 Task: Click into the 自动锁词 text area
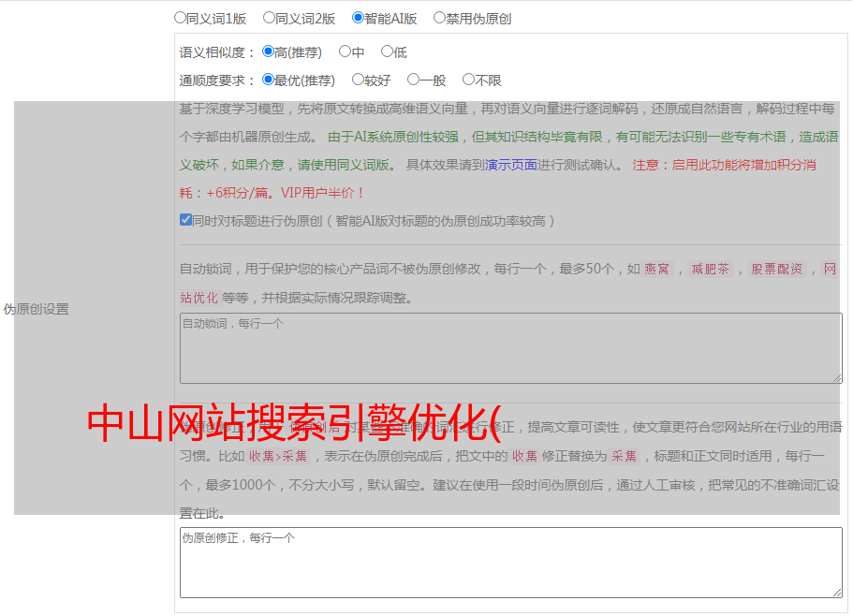tap(510, 348)
